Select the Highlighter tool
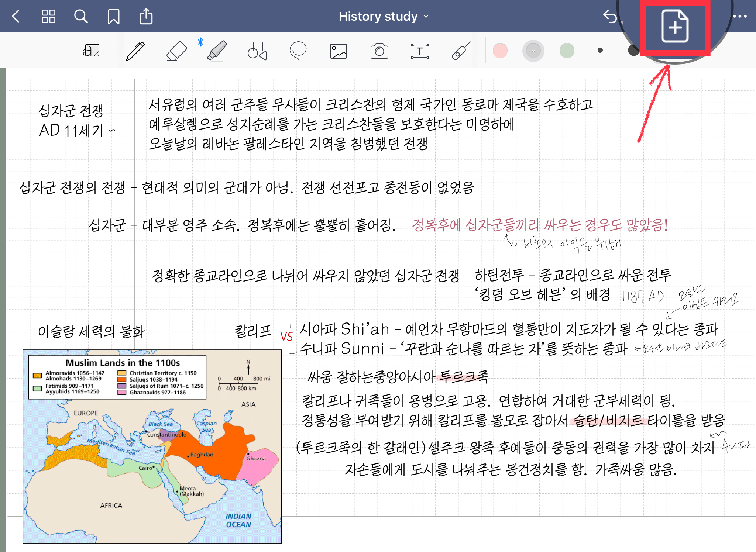This screenshot has height=552, width=756. (217, 51)
